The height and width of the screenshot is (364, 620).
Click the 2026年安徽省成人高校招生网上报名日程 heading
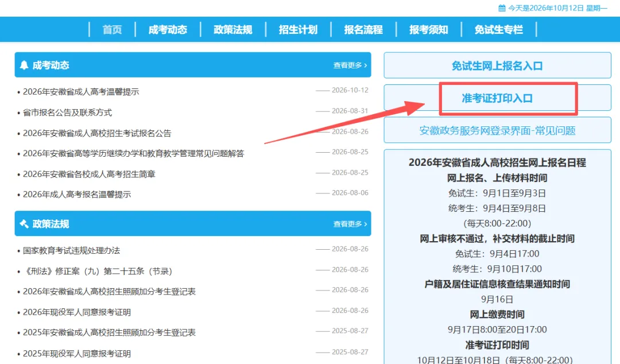(x=497, y=162)
